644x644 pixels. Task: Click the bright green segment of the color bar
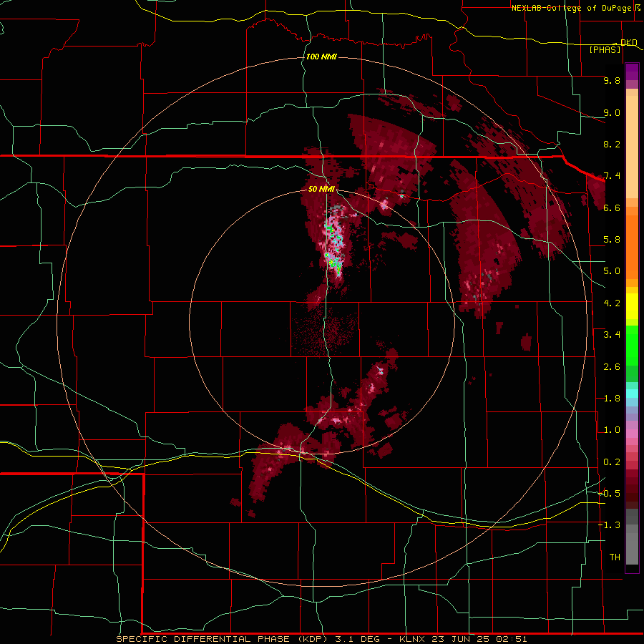click(632, 346)
